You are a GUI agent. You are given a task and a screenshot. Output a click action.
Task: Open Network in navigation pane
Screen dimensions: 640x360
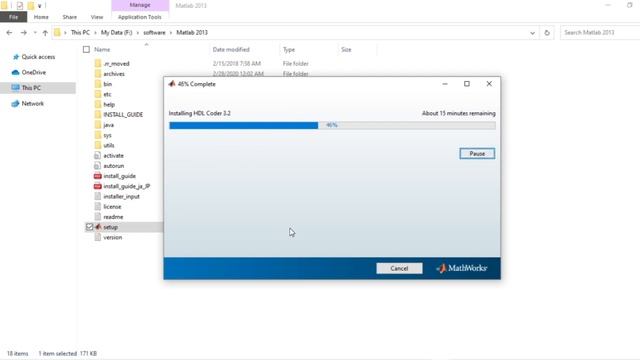pos(32,104)
